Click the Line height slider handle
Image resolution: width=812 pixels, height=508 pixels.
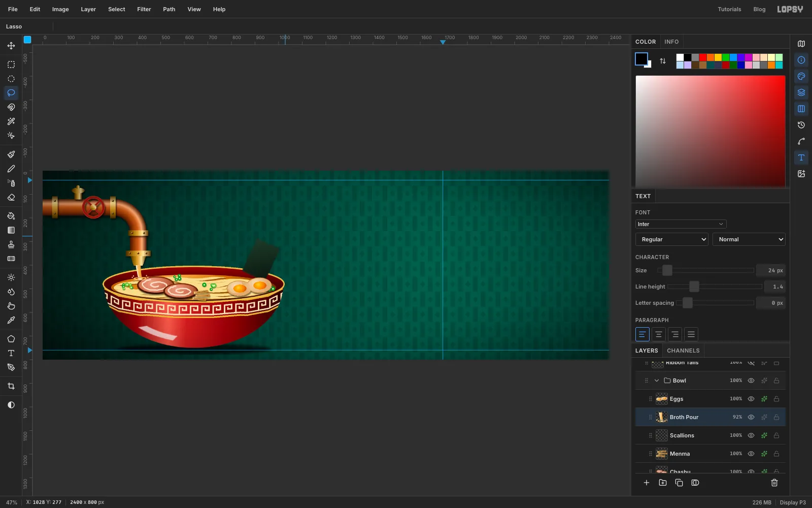pyautogui.click(x=694, y=287)
